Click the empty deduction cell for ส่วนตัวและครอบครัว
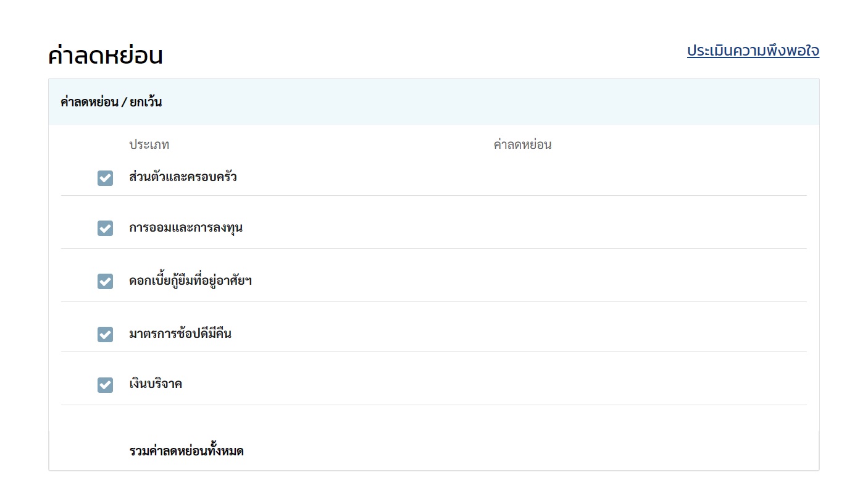Viewport: 868px width, 488px height. [522, 178]
